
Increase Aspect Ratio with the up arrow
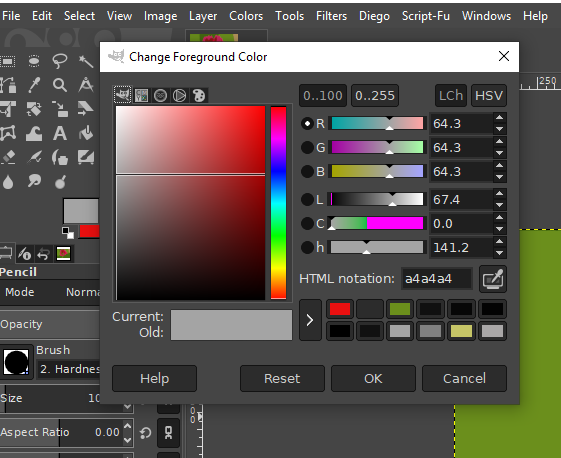tap(127, 426)
